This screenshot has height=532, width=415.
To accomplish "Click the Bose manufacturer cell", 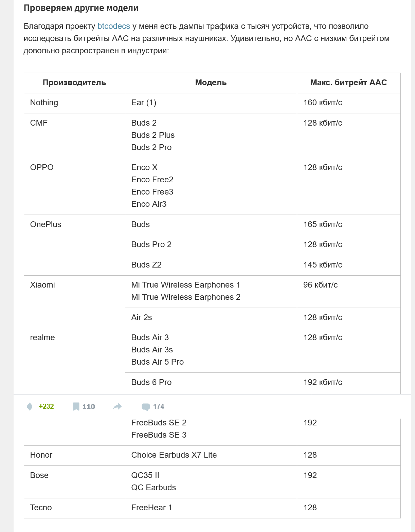I will click(x=39, y=475).
